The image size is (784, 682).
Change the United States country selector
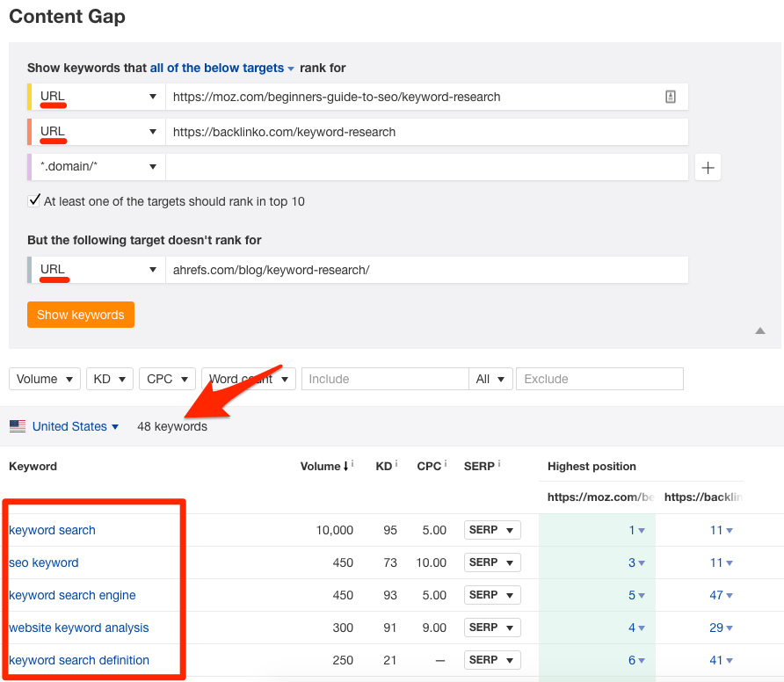pos(75,426)
